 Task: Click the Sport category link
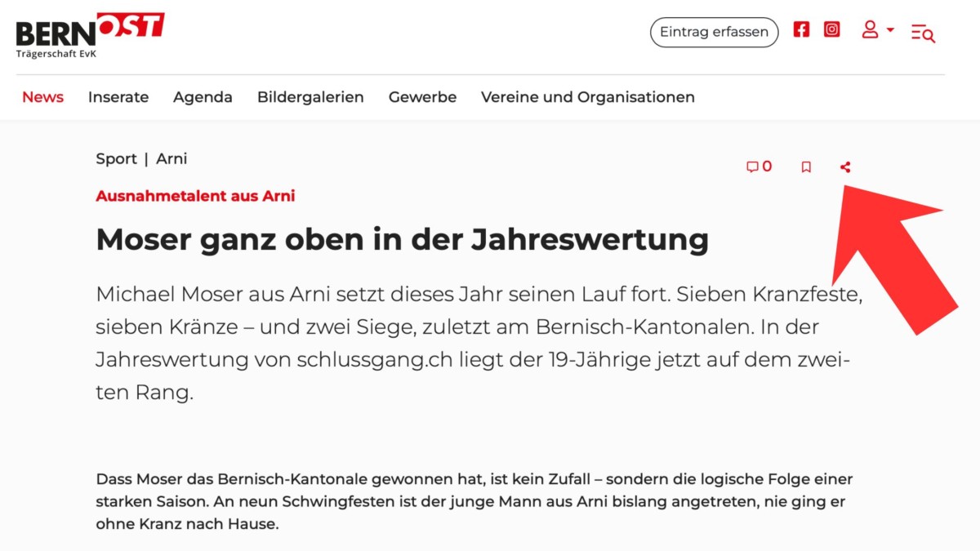[x=116, y=159]
